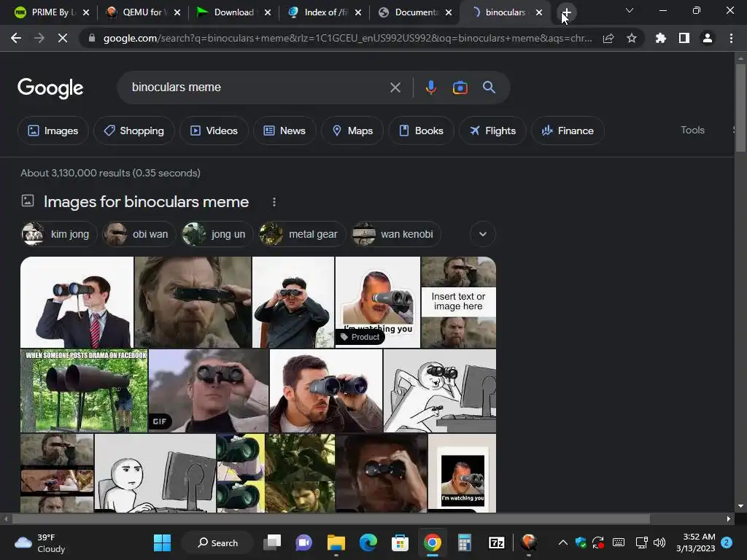The width and height of the screenshot is (747, 560).
Task: Show hidden tray icons chevron
Action: 562,542
